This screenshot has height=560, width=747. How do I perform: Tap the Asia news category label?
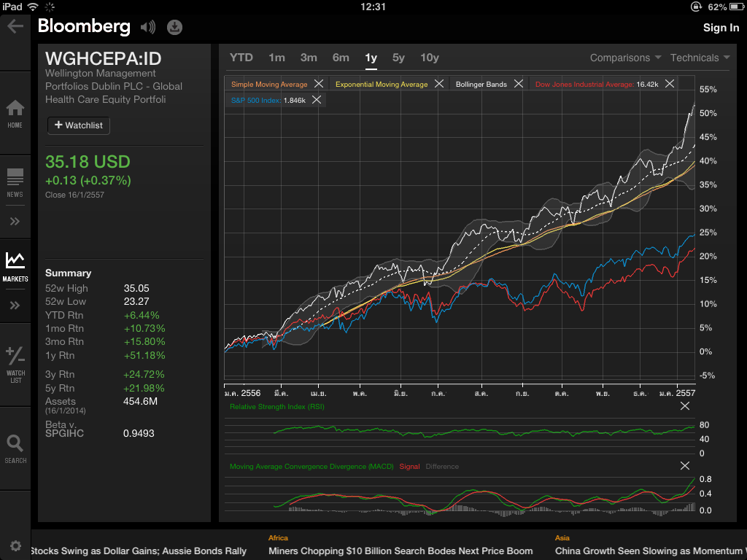click(x=562, y=537)
